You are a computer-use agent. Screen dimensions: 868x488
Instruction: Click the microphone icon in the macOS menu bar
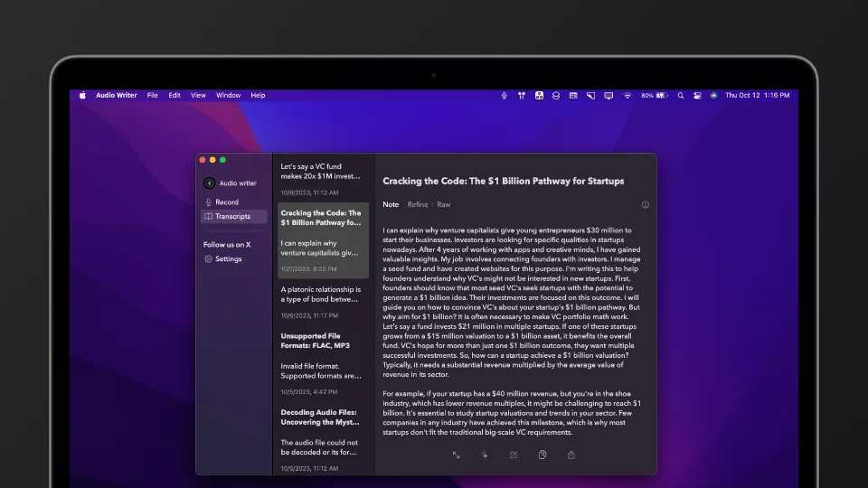(505, 95)
